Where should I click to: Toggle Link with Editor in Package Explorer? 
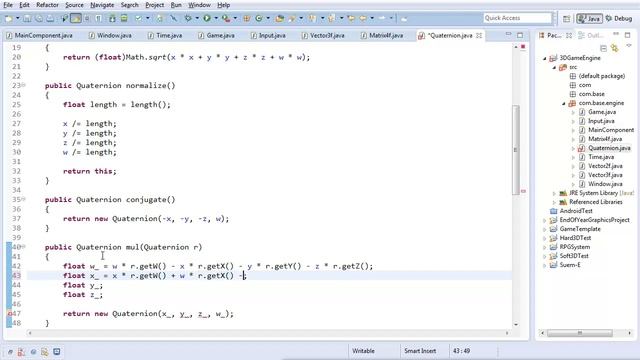coord(615,48)
